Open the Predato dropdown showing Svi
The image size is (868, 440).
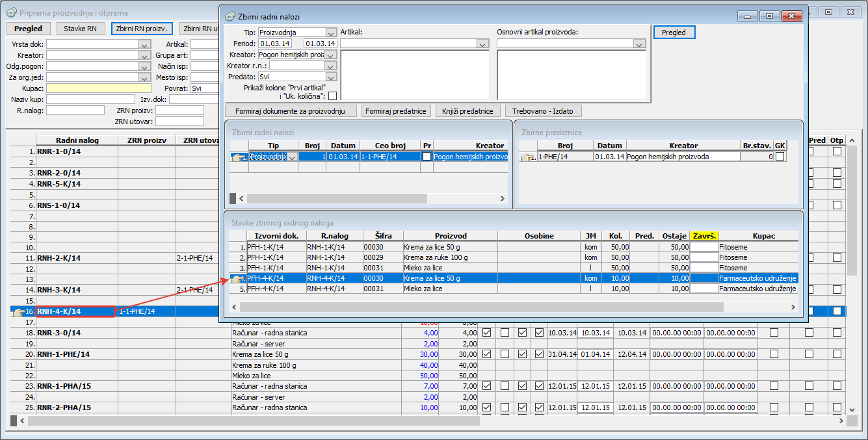point(331,77)
